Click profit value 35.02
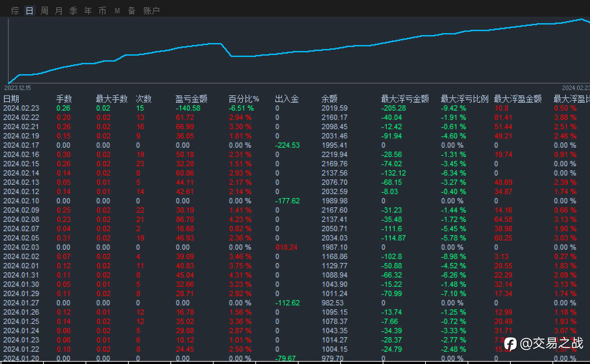590x364 pixels. coord(185,322)
